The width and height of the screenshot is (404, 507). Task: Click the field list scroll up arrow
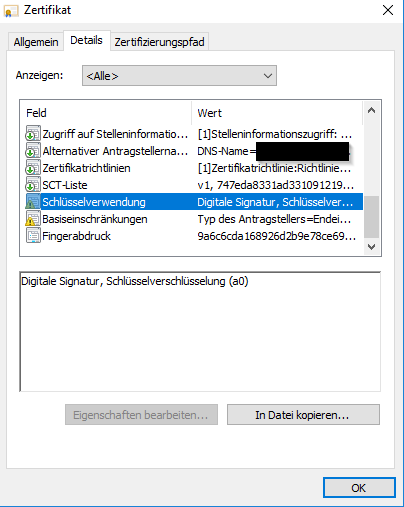click(x=371, y=110)
